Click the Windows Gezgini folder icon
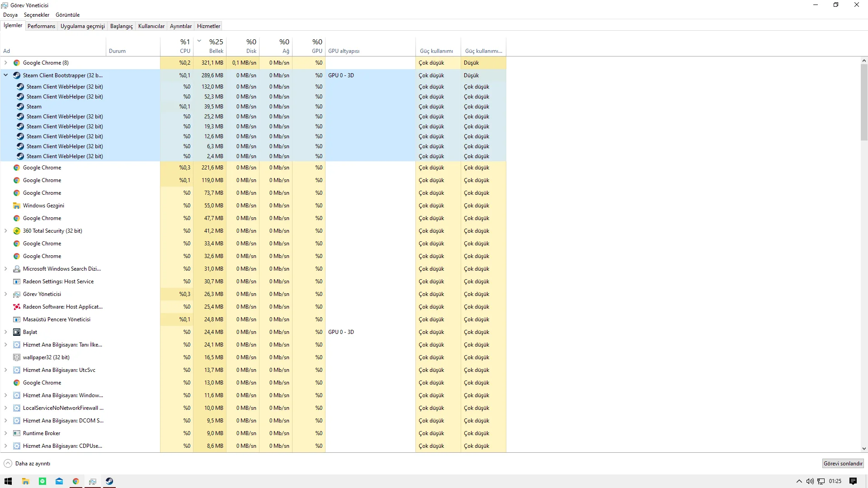868x488 pixels. tap(17, 206)
